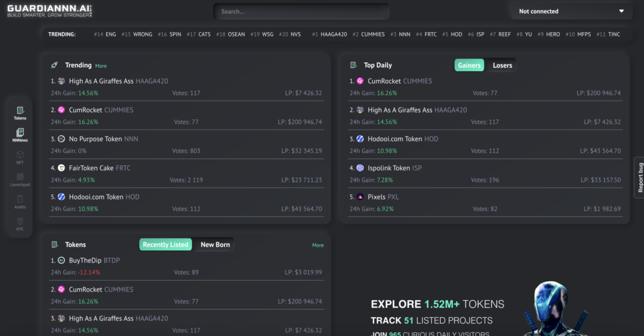644x336 pixels.
Task: Open More link next to Trending
Action: coord(101,66)
